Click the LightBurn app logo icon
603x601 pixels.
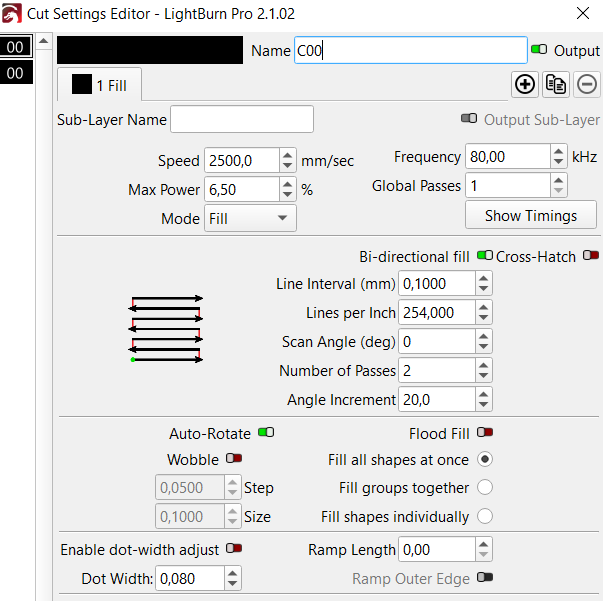12,13
